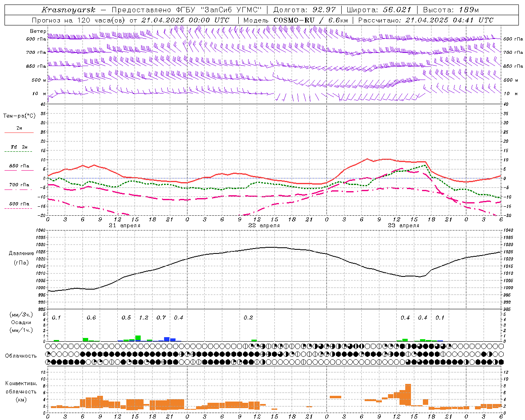Click the '0.2' precipitation amount value

248,318
